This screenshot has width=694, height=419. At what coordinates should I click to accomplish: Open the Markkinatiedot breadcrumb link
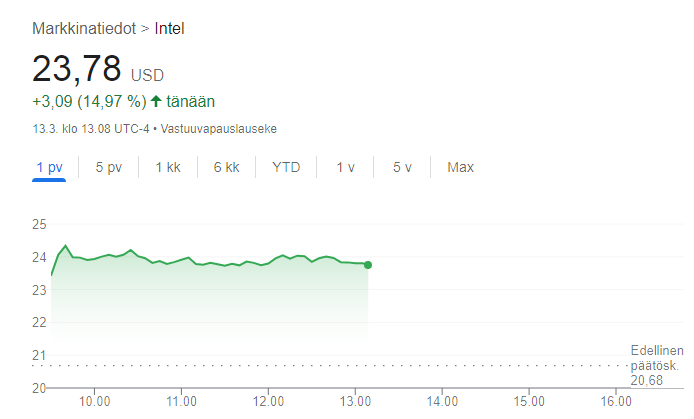(84, 29)
